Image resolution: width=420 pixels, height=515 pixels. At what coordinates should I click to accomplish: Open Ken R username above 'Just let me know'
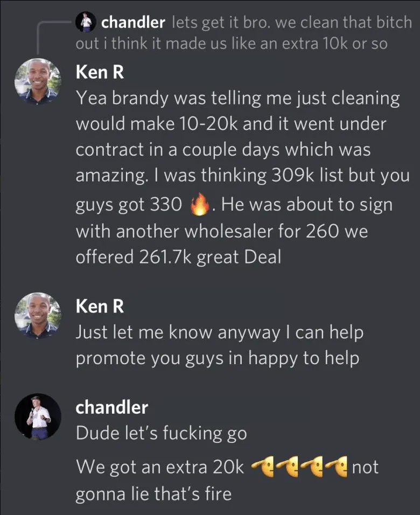pos(100,306)
